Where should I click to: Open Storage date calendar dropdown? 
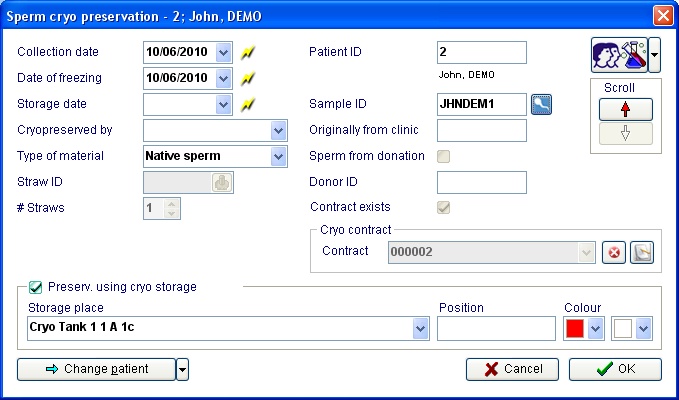pyautogui.click(x=223, y=104)
